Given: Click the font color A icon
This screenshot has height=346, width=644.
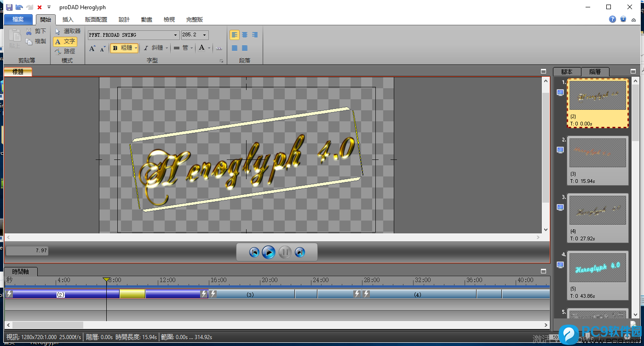Looking at the screenshot, I should pos(201,48).
